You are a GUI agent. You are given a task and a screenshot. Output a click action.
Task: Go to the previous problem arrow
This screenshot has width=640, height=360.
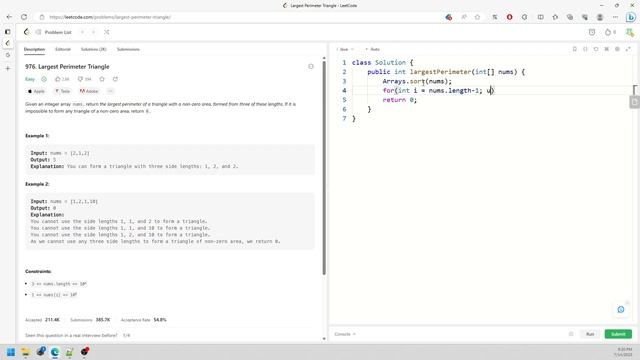click(82, 32)
